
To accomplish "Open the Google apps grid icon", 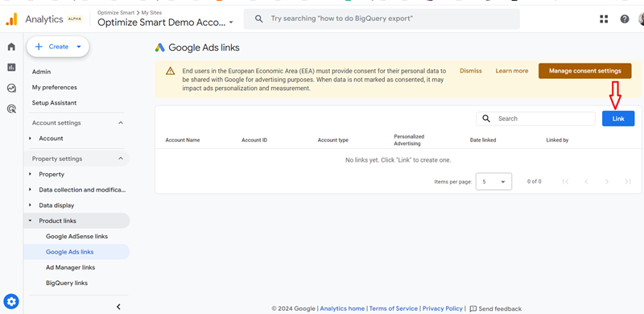I will point(604,19).
